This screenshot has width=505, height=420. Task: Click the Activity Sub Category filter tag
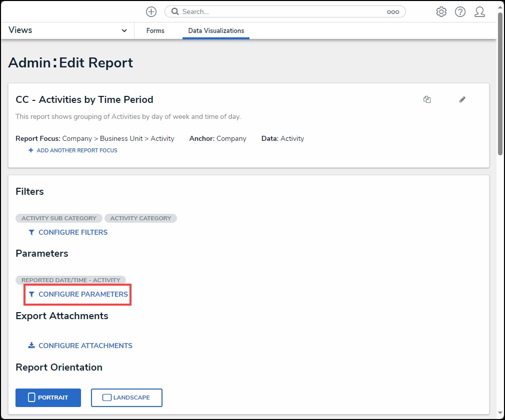pyautogui.click(x=59, y=218)
